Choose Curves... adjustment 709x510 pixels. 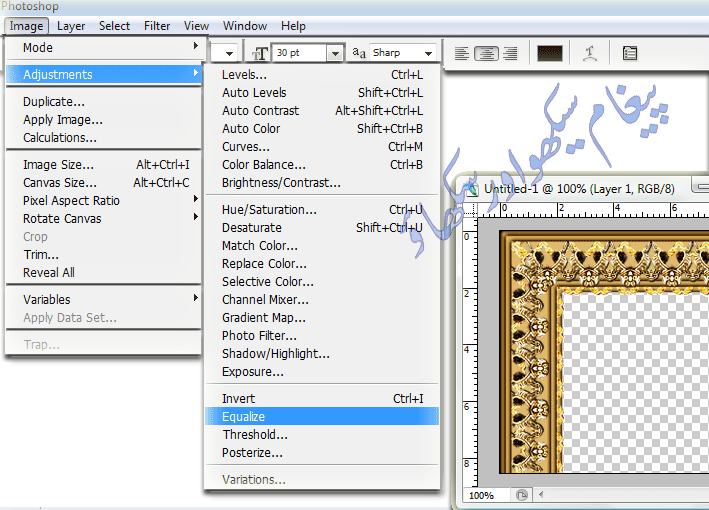click(x=322, y=147)
